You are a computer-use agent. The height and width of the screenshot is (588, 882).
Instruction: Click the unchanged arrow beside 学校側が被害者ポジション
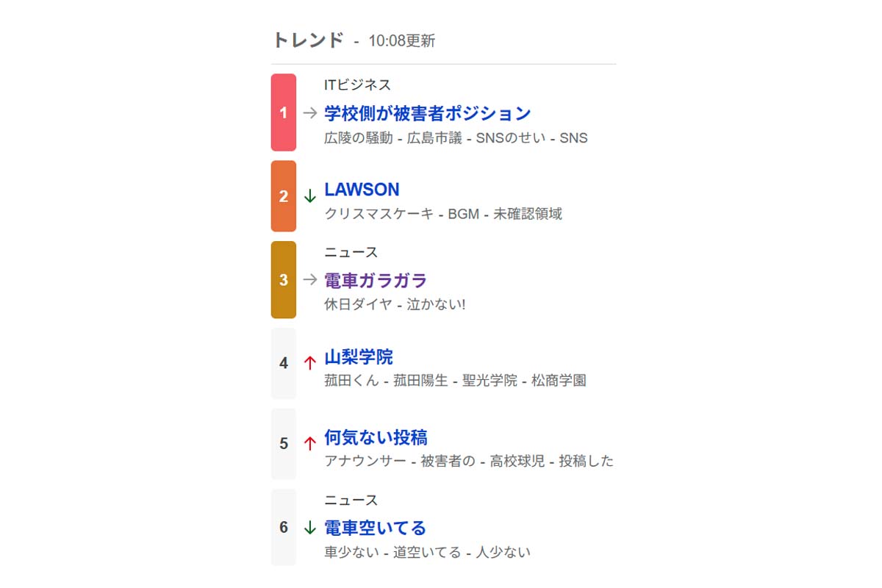click(310, 113)
